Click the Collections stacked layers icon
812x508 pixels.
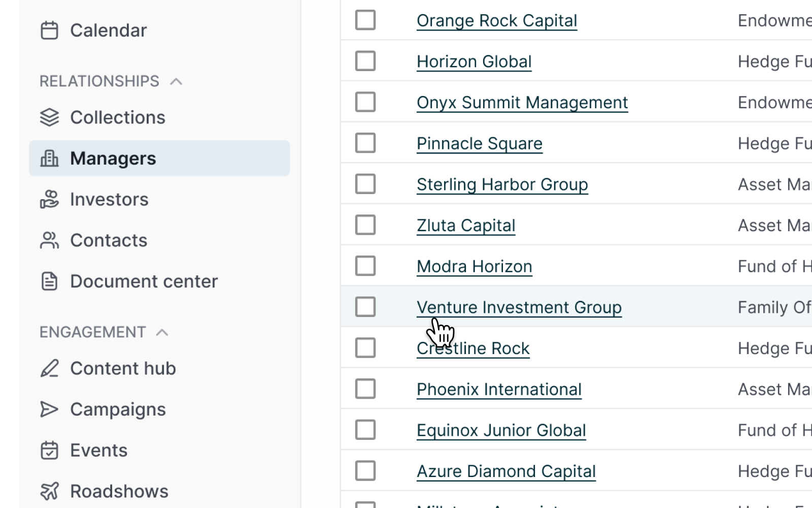point(49,117)
